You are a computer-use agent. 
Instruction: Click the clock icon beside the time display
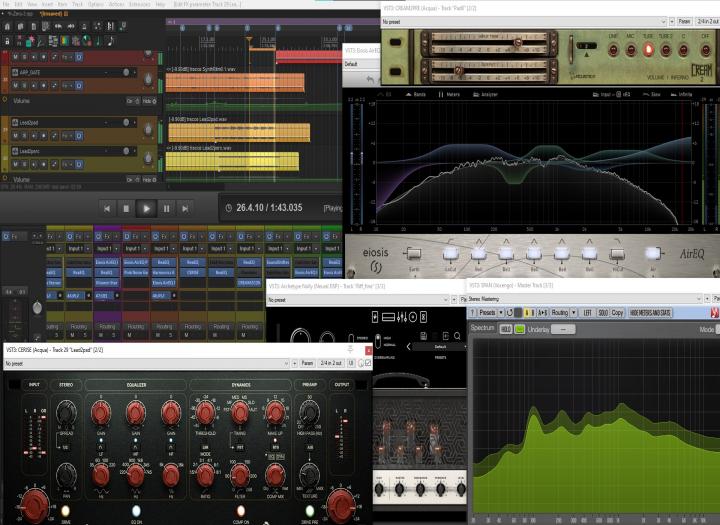click(229, 208)
